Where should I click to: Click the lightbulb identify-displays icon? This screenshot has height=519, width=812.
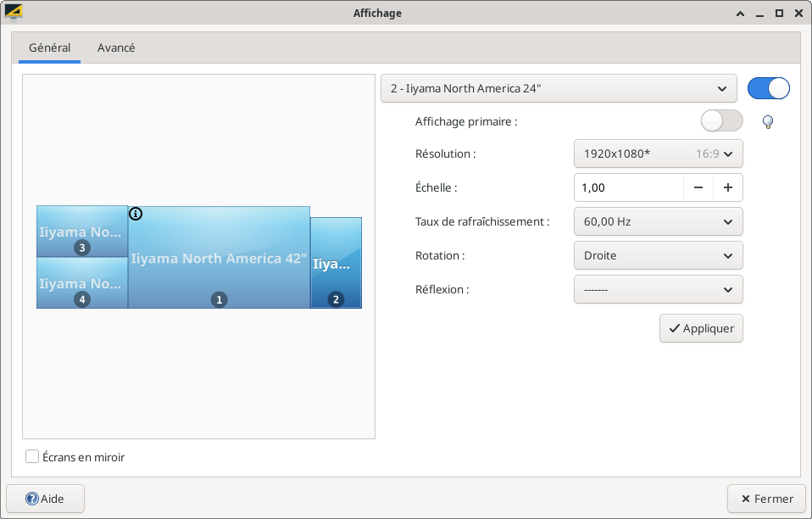coord(768,121)
